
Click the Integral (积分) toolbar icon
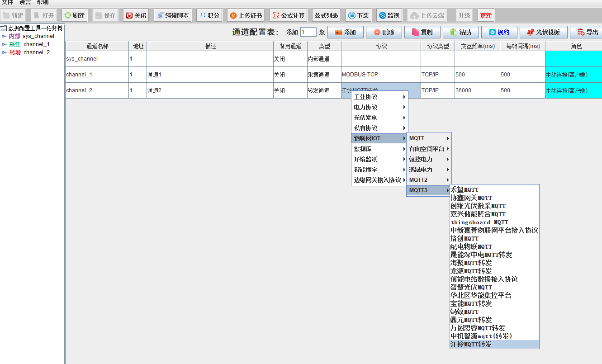pyautogui.click(x=203, y=15)
